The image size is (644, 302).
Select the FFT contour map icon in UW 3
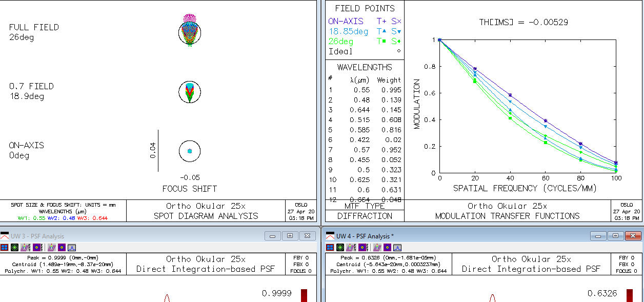point(37,247)
